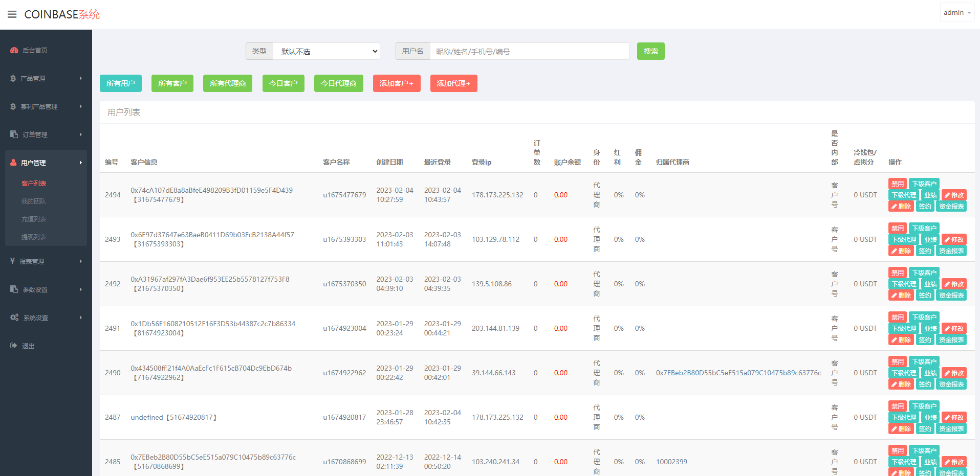Click the gears icon beside 系统设置

click(x=14, y=318)
